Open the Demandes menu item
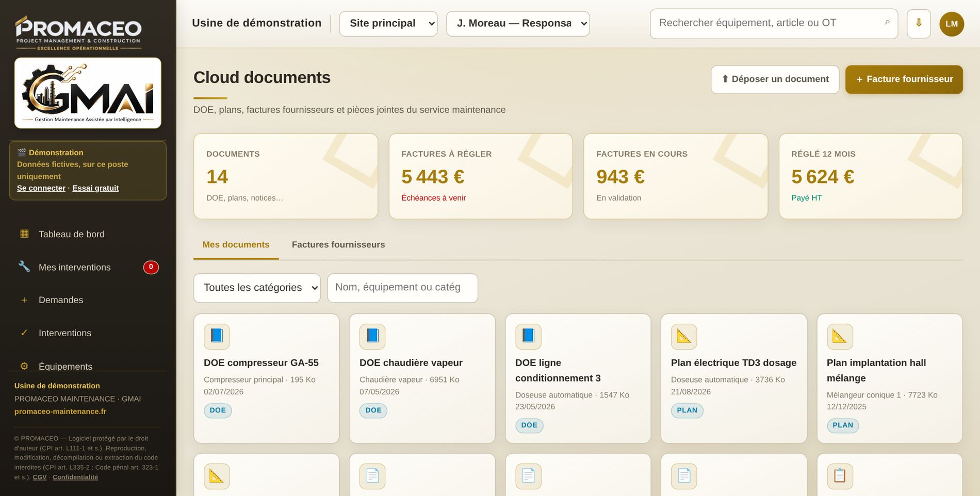This screenshot has height=496, width=980. point(88,300)
